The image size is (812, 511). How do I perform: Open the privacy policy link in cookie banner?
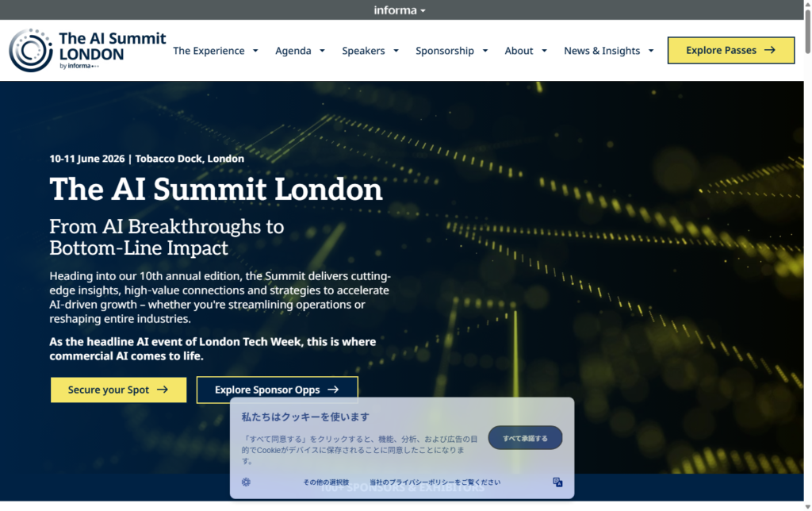[435, 482]
